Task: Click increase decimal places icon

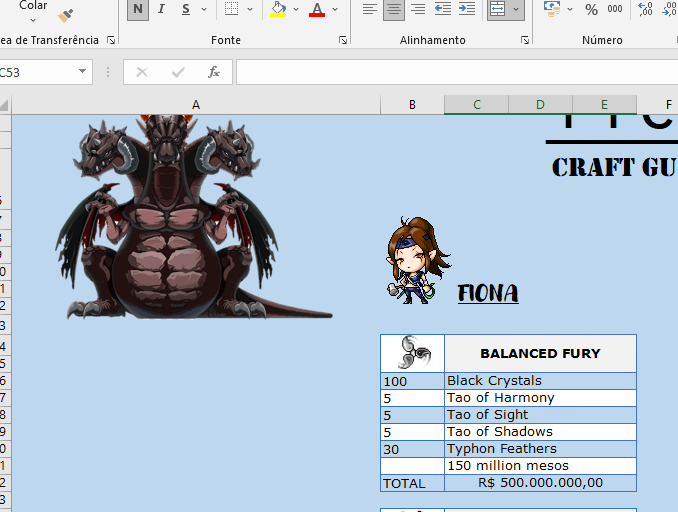Action: coord(645,9)
